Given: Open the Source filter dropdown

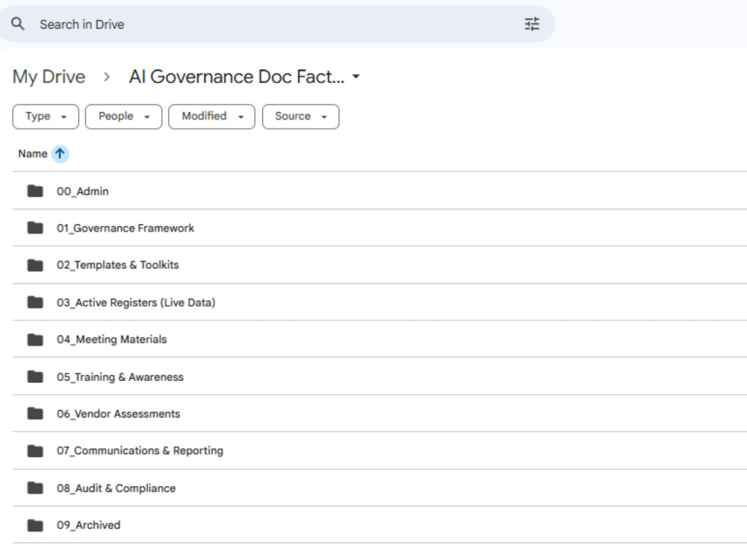Looking at the screenshot, I should pos(300,116).
